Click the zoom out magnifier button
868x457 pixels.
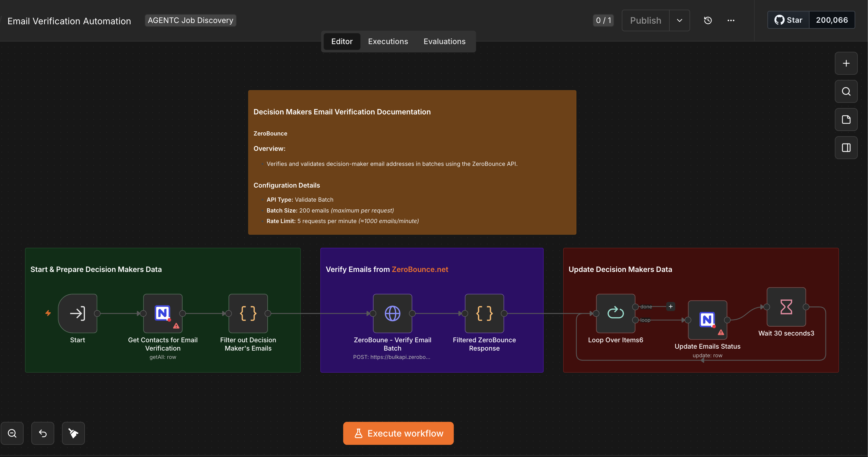[12, 433]
